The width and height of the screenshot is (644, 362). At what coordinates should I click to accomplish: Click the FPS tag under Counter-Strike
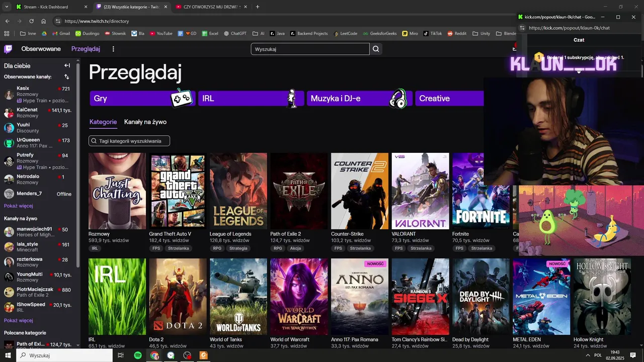click(x=338, y=248)
